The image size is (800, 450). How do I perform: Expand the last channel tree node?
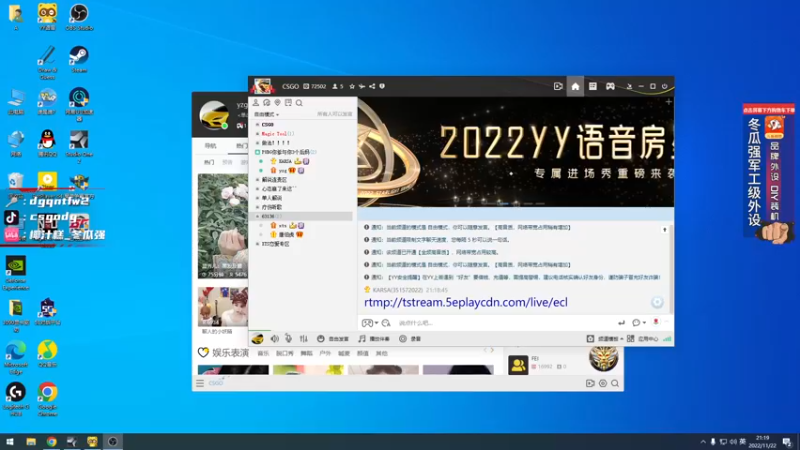(x=257, y=244)
